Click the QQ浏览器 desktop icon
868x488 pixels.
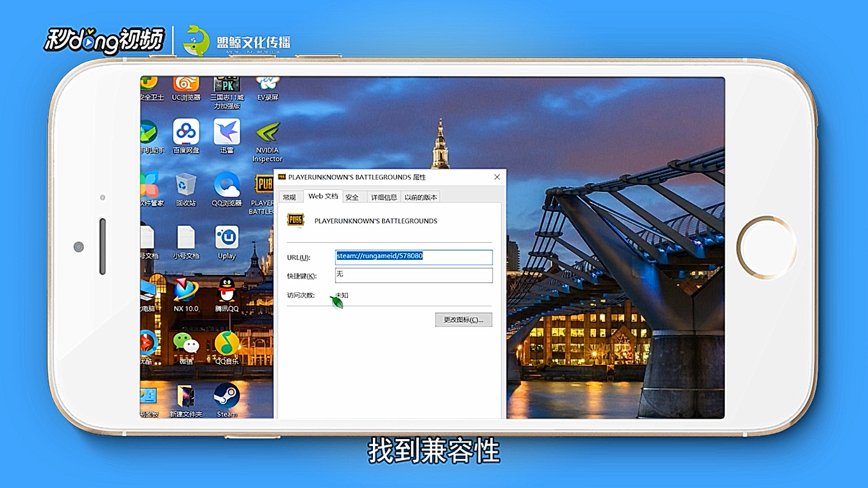pyautogui.click(x=227, y=189)
